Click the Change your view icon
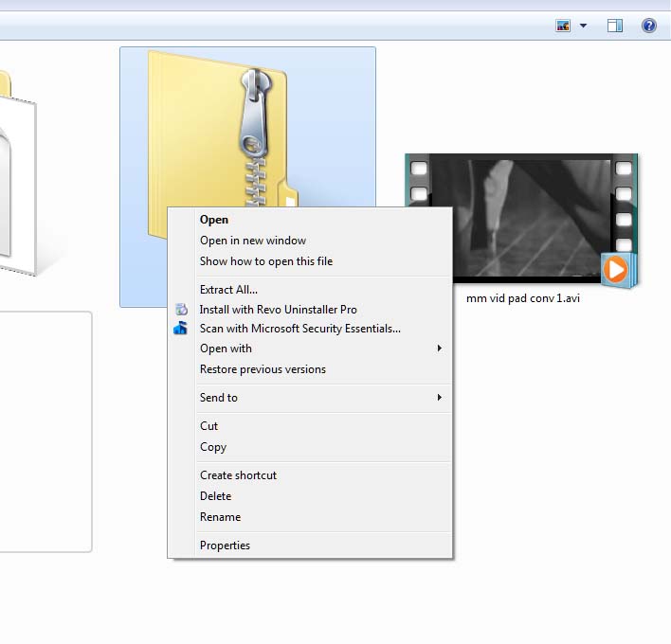This screenshot has height=644, width=671. coord(563,26)
